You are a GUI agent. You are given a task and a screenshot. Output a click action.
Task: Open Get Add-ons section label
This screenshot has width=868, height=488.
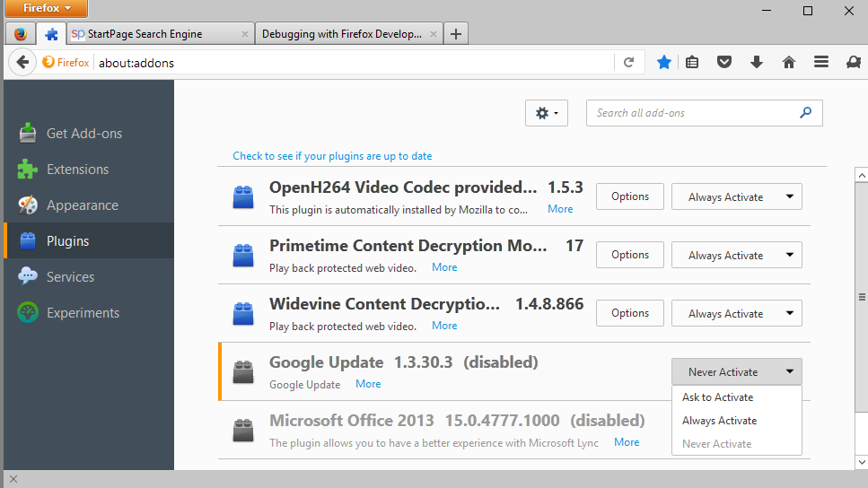(x=84, y=134)
